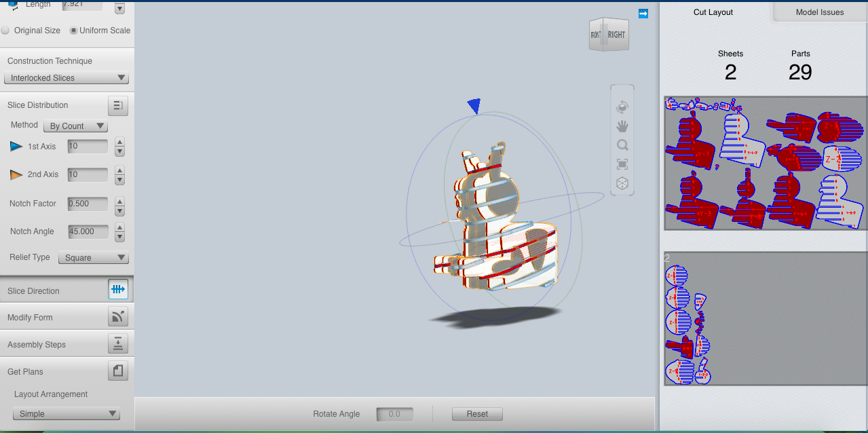Image resolution: width=868 pixels, height=433 pixels.
Task: Select the second cut sheet thumbnail
Action: pyautogui.click(x=766, y=318)
